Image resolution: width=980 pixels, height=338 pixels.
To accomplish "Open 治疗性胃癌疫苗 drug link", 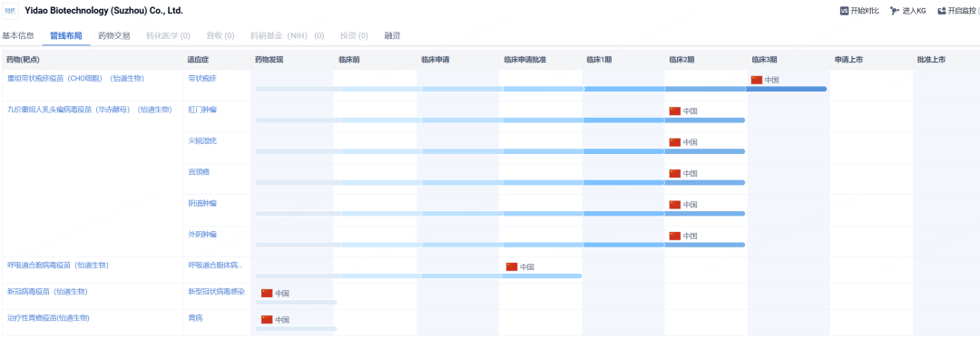I will [x=48, y=317].
